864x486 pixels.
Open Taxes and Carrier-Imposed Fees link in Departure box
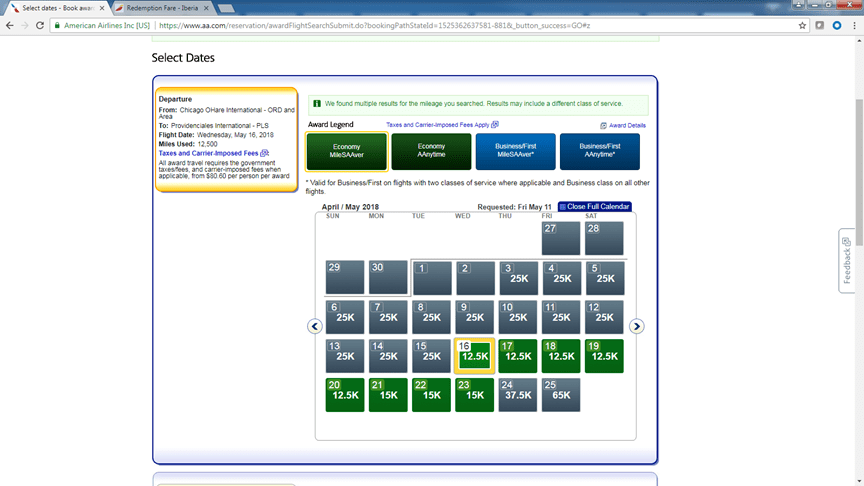click(213, 153)
